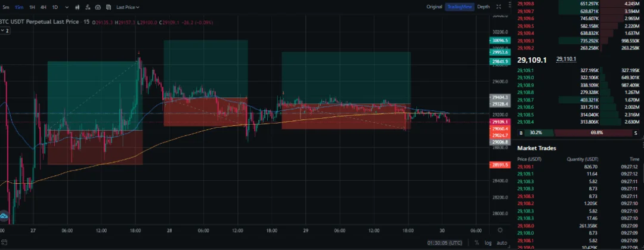Toggle percent scale on price axis
Screen dimensions: 644x250
point(477,243)
